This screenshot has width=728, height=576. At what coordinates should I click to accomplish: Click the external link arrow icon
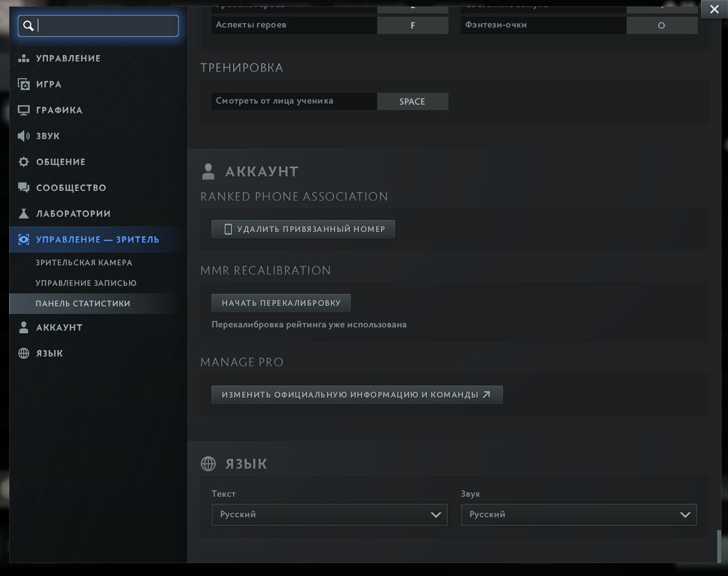(x=486, y=395)
